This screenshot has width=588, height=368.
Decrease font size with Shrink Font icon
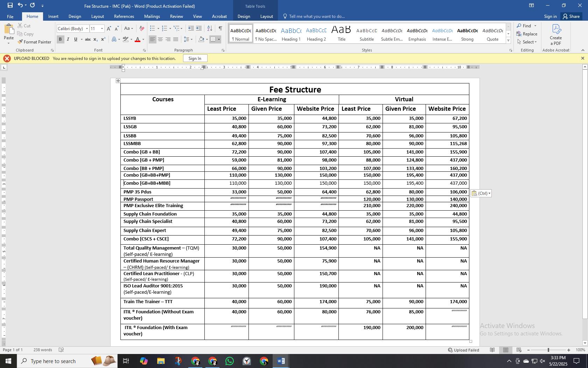[117, 28]
